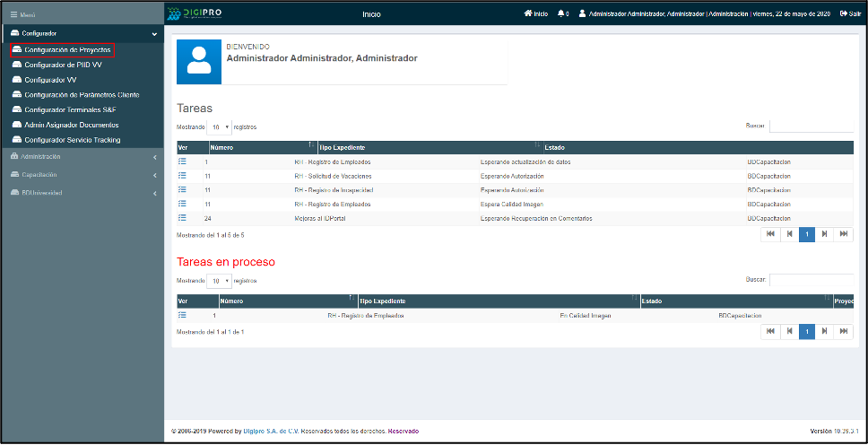Screen dimensions: 868x445
Task: Open the Tareas records-per-page dropdown
Action: pyautogui.click(x=219, y=127)
